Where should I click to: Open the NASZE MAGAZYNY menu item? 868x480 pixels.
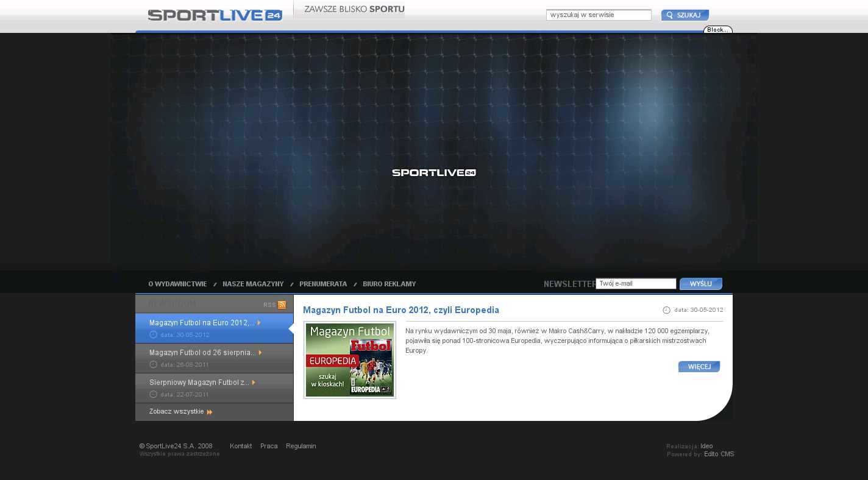pos(253,284)
